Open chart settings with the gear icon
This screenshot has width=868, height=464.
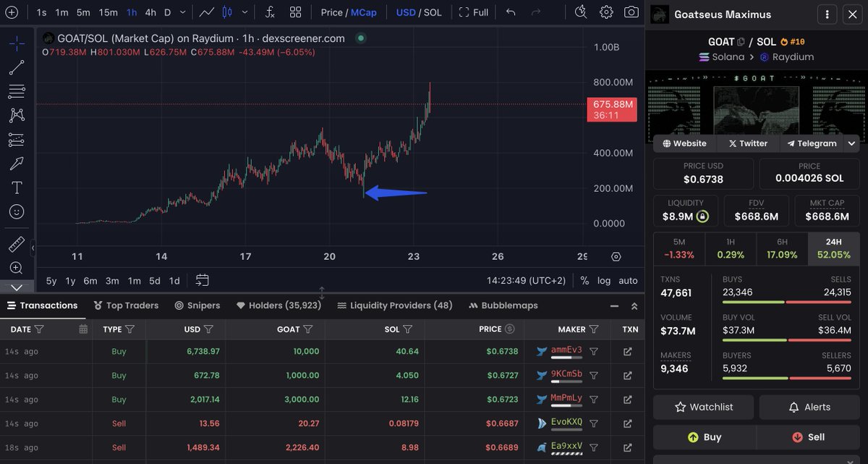pos(608,12)
